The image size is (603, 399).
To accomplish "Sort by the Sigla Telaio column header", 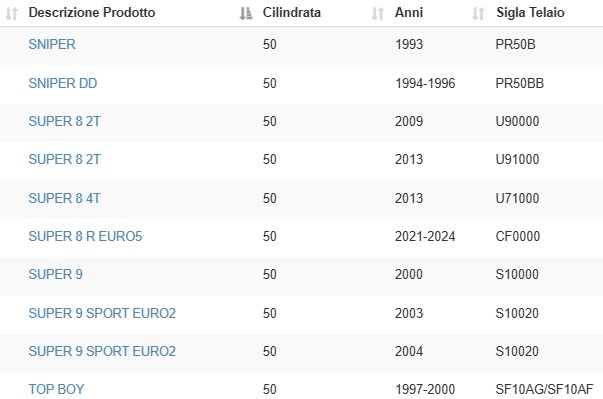I will coord(530,12).
